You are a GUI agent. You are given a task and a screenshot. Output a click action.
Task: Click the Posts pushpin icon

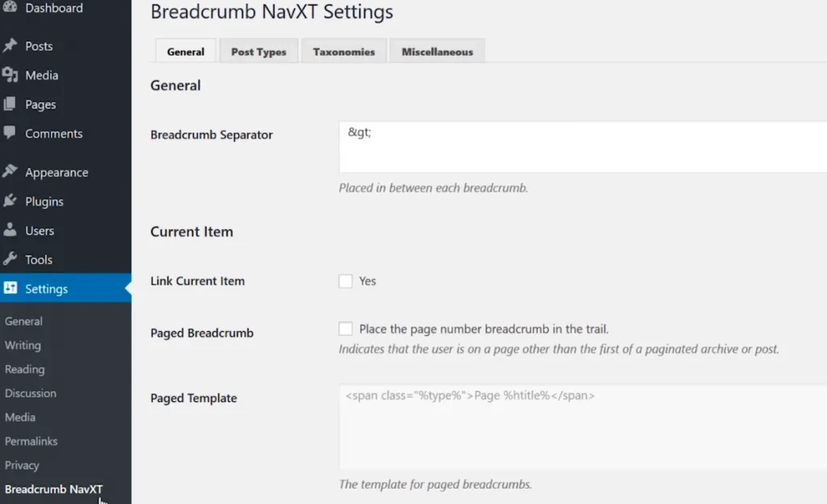[10, 46]
